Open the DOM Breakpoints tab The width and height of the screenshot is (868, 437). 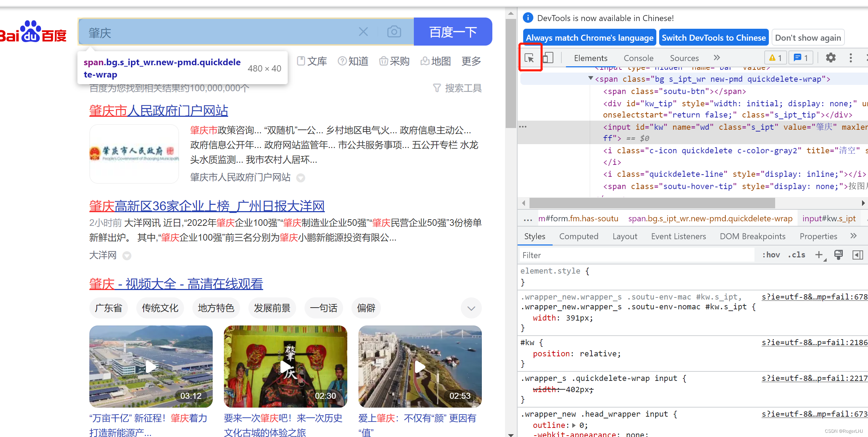click(752, 236)
